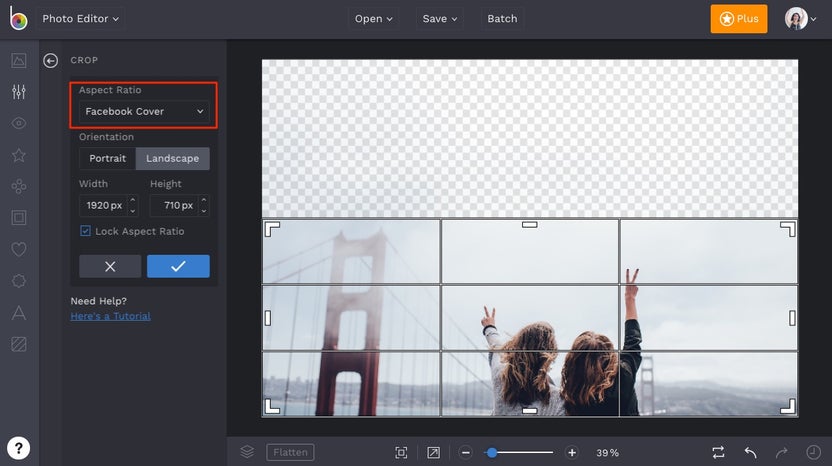Click the zoom slider handle

coord(492,453)
